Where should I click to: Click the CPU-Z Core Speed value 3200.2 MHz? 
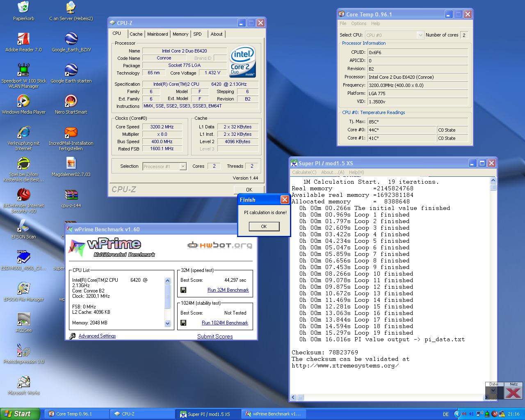tap(162, 127)
